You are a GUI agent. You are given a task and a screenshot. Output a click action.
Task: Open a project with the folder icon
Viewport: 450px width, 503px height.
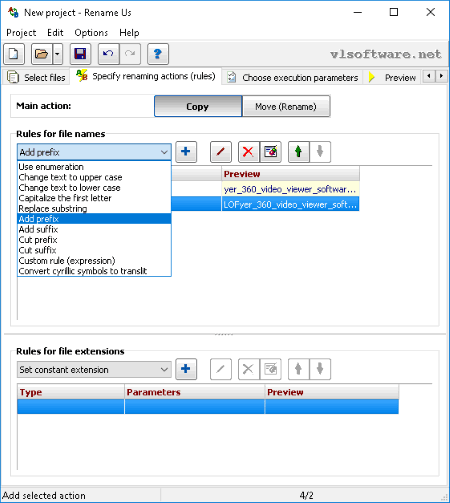point(42,54)
